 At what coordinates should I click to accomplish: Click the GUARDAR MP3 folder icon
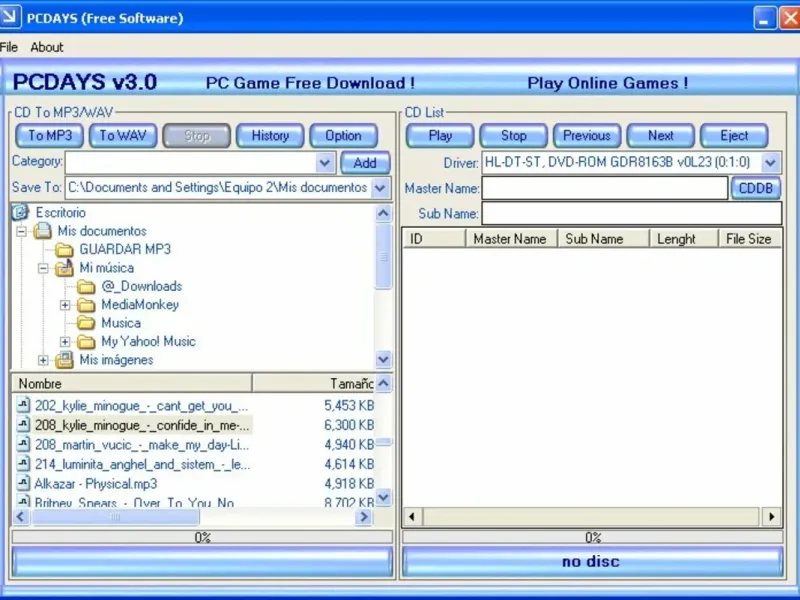64,249
